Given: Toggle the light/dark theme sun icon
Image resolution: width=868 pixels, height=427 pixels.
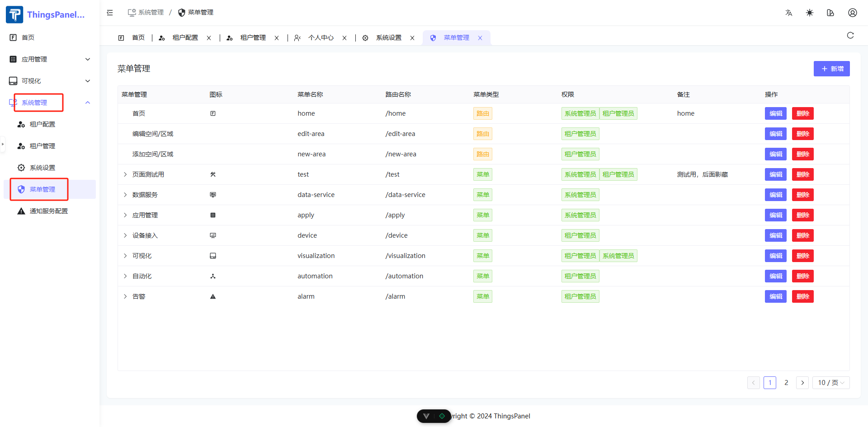Looking at the screenshot, I should tap(810, 13).
